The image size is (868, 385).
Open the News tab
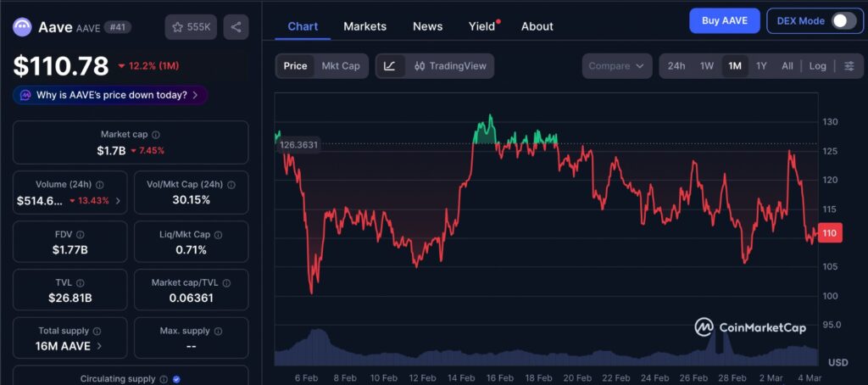click(427, 26)
